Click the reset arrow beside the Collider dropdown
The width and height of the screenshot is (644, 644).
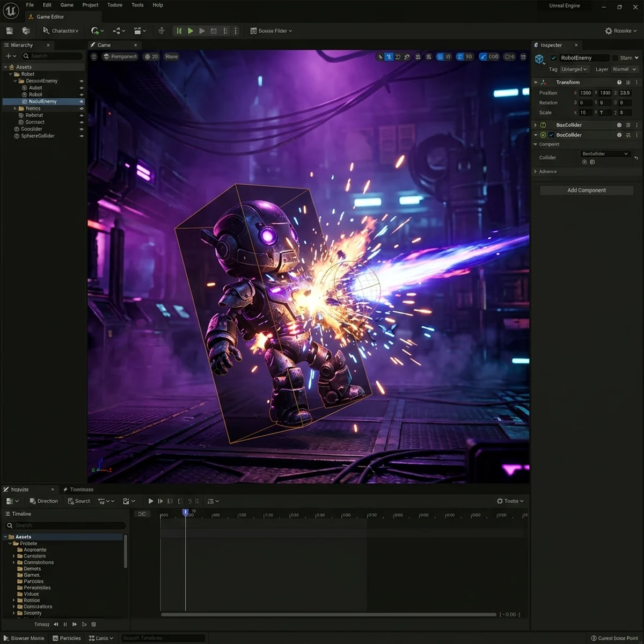click(636, 158)
